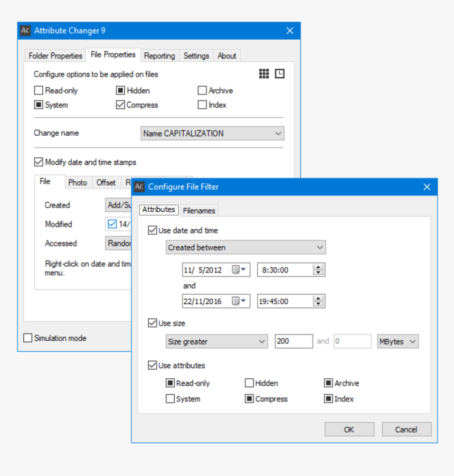Click the clock icon near the grid icon

tap(279, 73)
